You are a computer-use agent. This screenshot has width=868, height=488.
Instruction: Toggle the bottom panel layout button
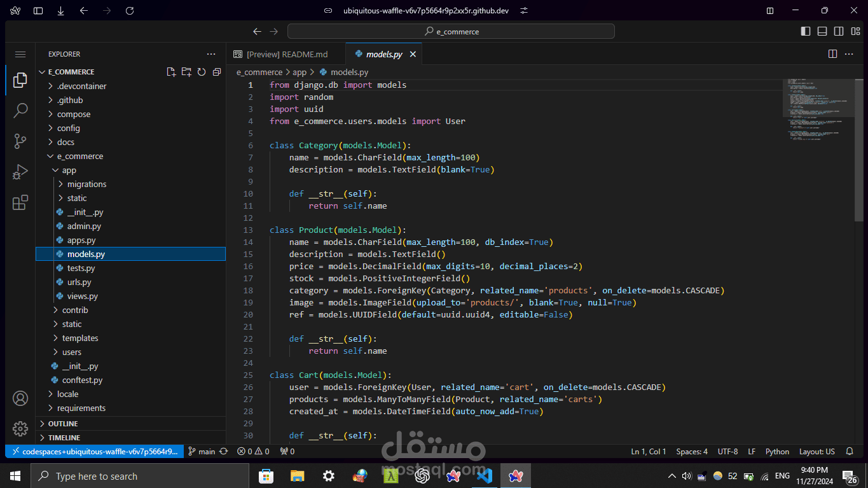coord(822,31)
